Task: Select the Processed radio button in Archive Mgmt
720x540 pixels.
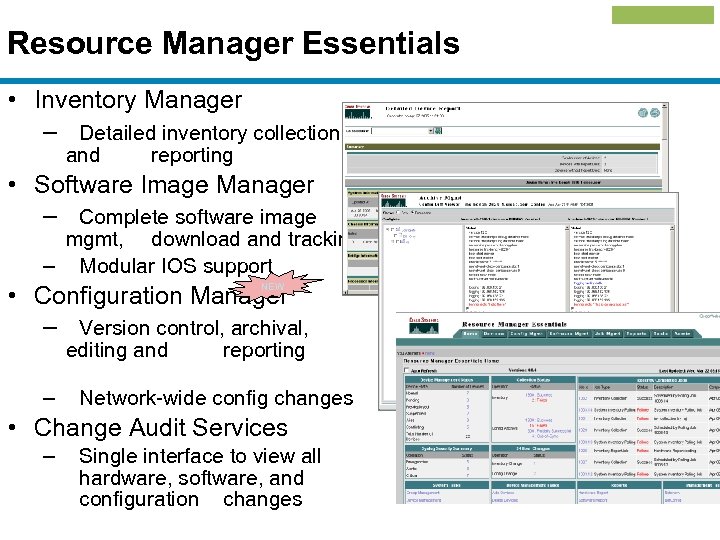Action: point(411,213)
